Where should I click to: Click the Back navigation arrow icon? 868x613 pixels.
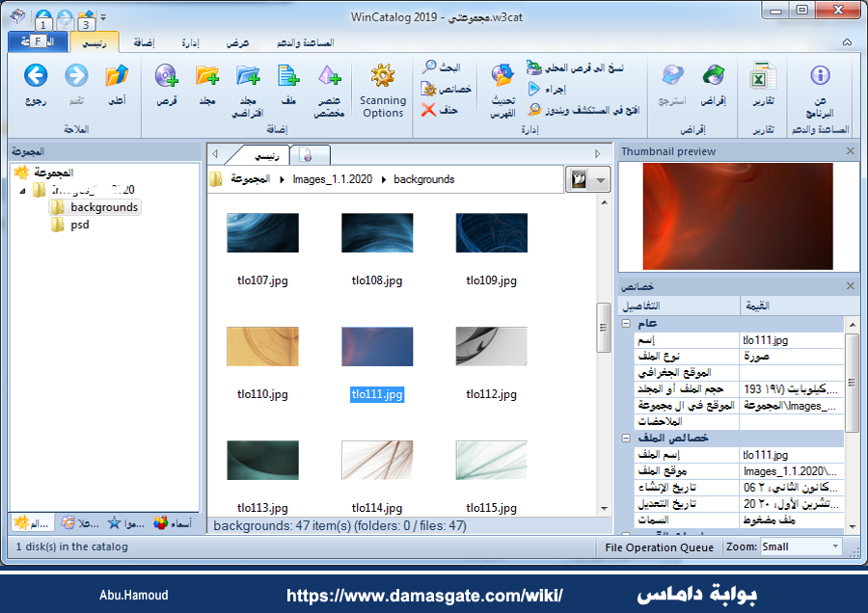(x=36, y=76)
